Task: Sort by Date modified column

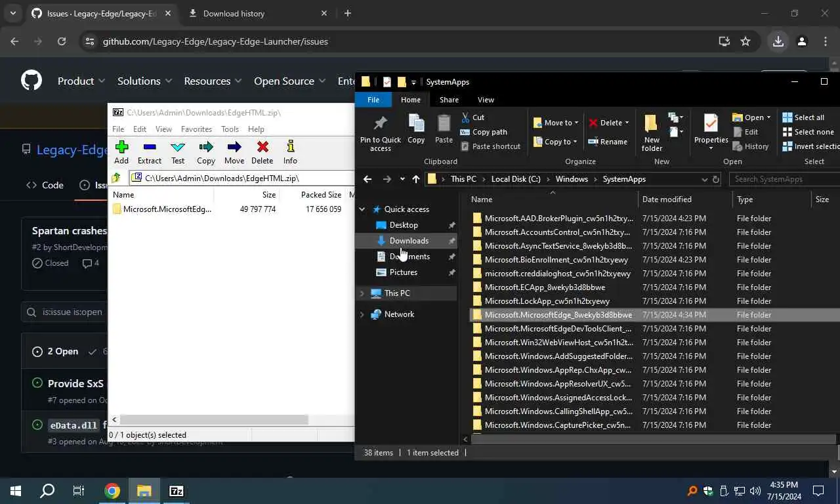Action: [667, 199]
